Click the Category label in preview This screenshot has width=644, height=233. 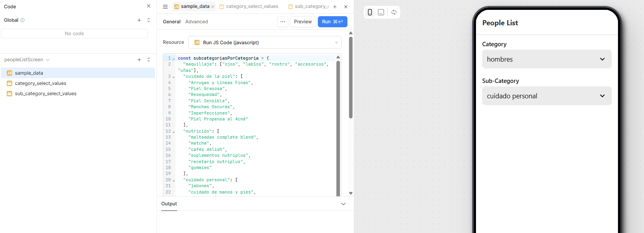(x=494, y=44)
